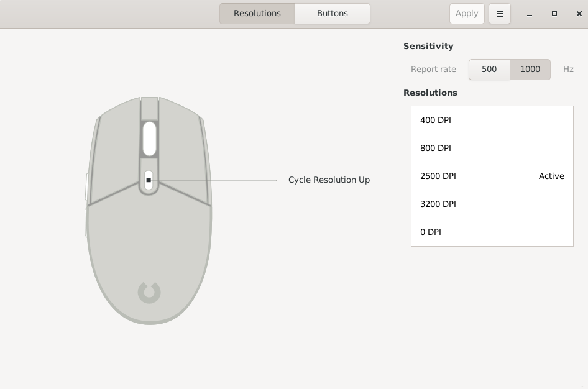588x389 pixels.
Task: Click the logo on the mouse body
Action: 149,293
